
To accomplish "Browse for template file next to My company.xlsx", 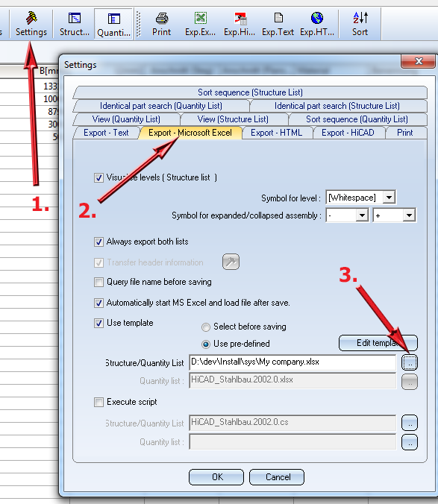I will [410, 363].
